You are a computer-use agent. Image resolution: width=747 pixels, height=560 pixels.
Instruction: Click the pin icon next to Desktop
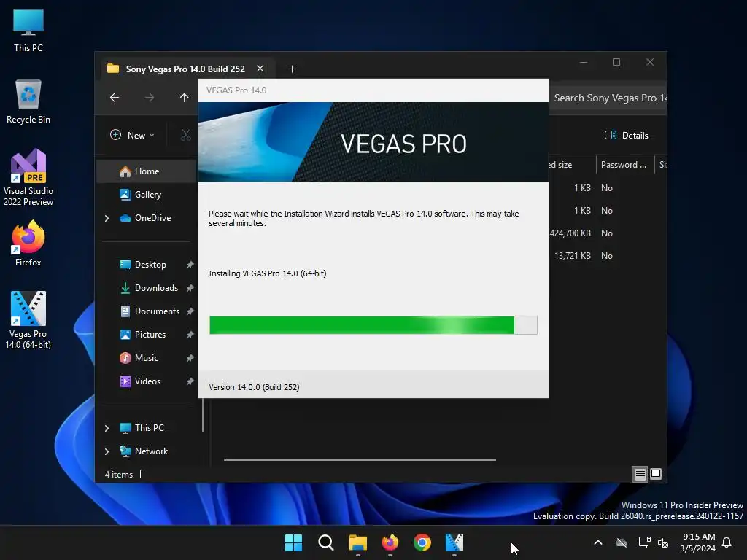(x=190, y=265)
